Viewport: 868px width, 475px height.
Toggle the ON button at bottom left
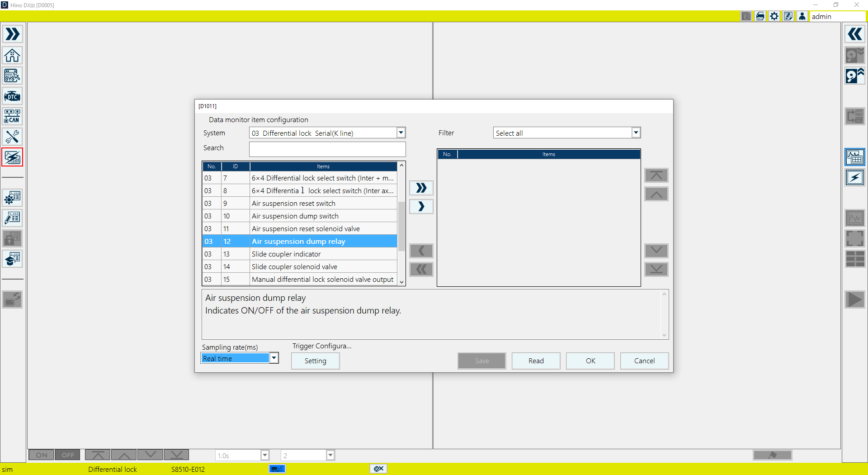click(41, 455)
